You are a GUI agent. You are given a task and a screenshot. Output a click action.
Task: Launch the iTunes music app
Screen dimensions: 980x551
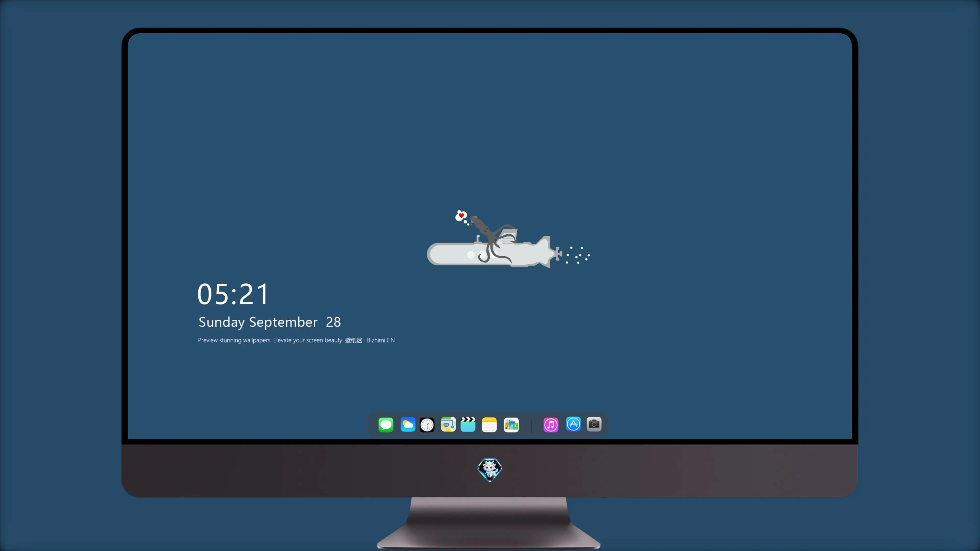[551, 425]
